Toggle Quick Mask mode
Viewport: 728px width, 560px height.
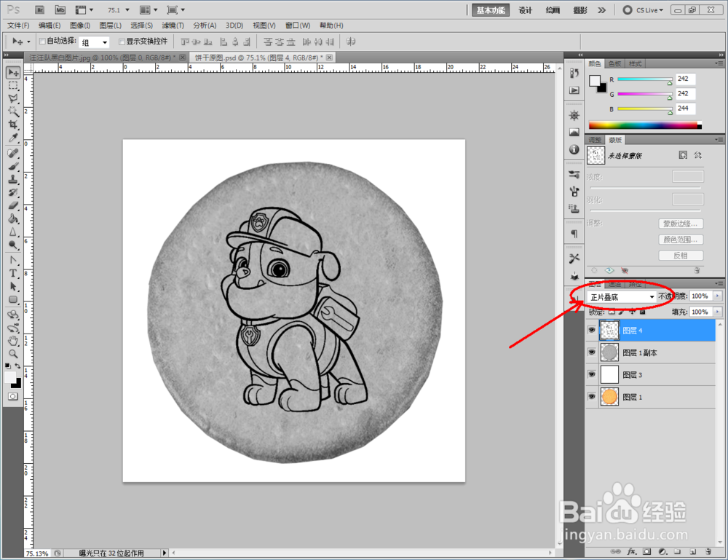coord(13,396)
